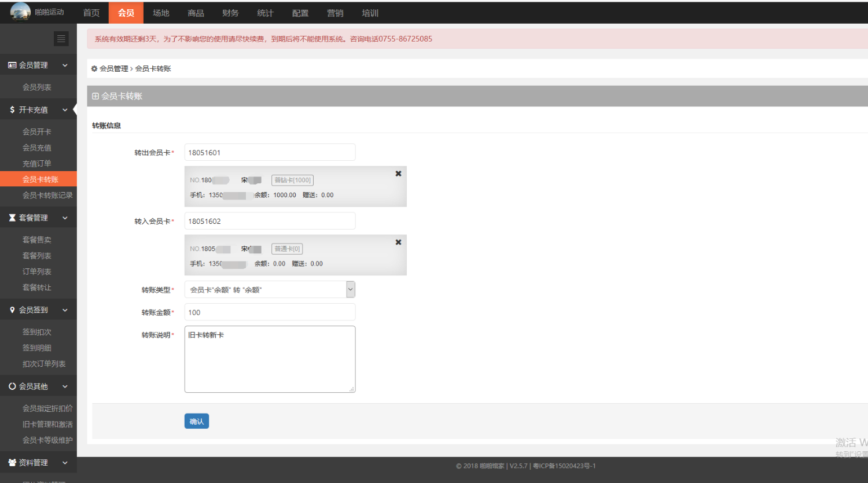Click the 转出会员卡 input field
Image resolution: width=868 pixels, height=483 pixels.
point(270,153)
